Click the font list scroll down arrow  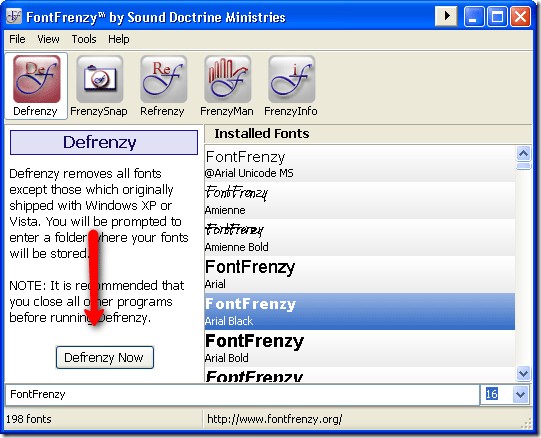(523, 373)
